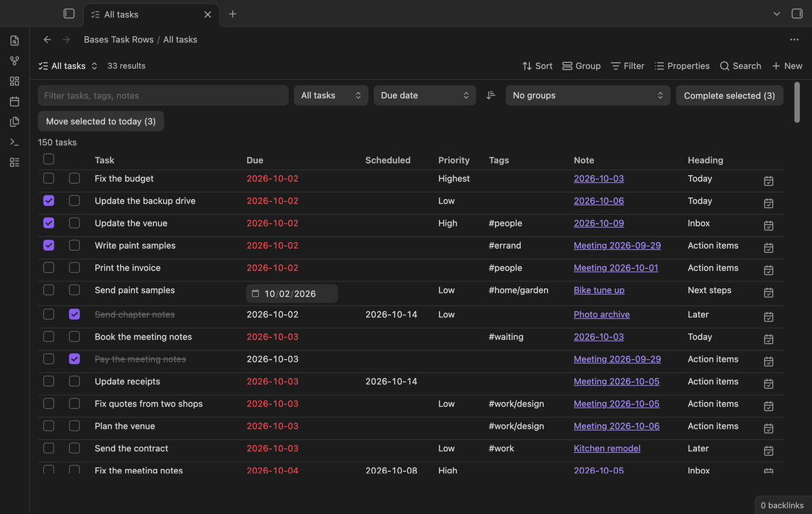Viewport: 812px width, 514px height.
Task: Click calendar-check icon in Send the contract row
Action: tap(769, 450)
